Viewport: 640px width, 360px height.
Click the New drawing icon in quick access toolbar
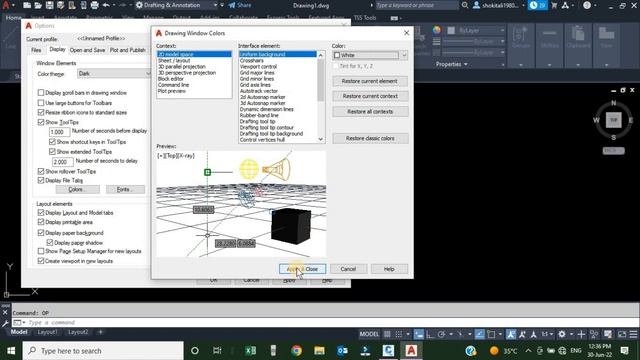click(27, 5)
